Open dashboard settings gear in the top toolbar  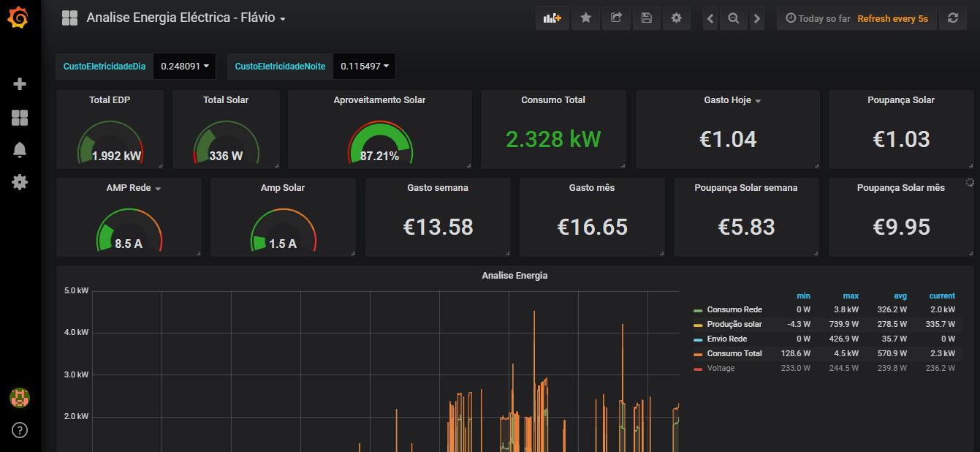(677, 18)
